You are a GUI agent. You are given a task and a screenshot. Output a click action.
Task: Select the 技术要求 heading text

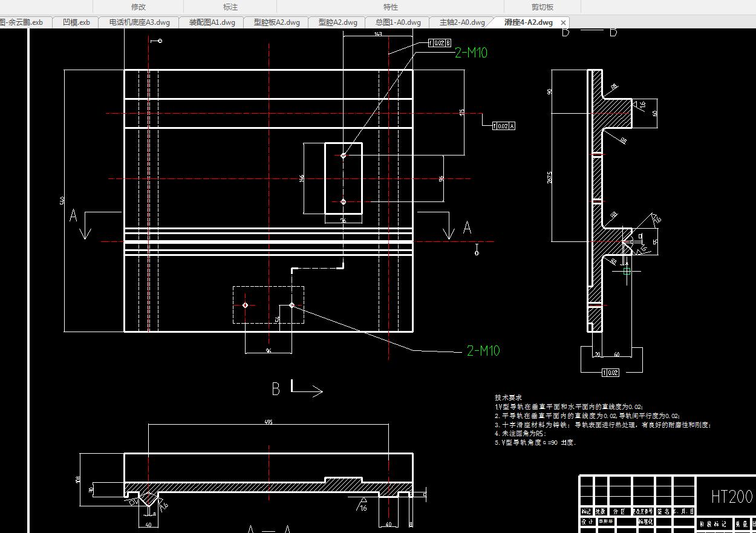508,398
